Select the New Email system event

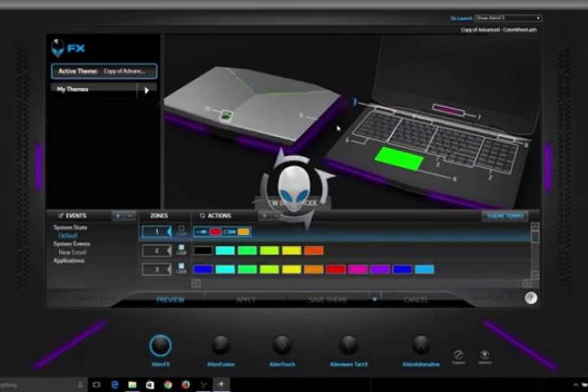click(x=72, y=253)
